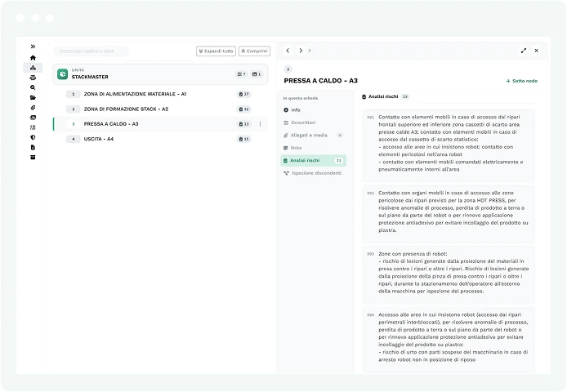This screenshot has height=392, width=567.
Task: Open the folder icon in sidebar
Action: (x=33, y=98)
